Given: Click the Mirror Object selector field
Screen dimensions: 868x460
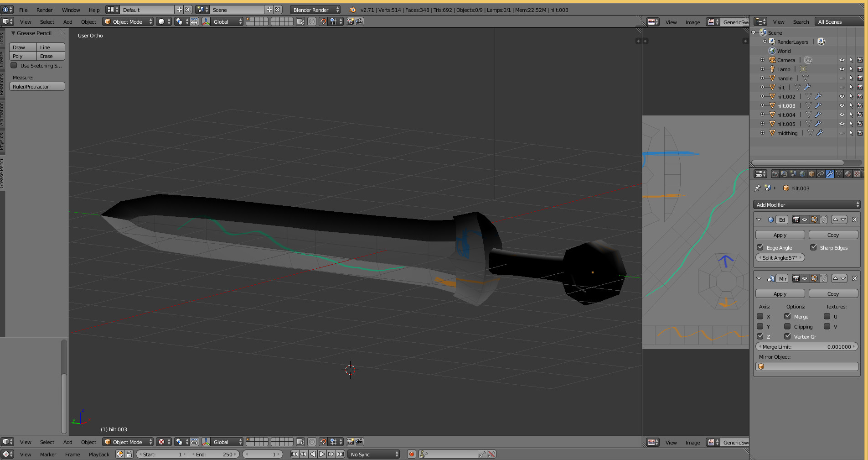Looking at the screenshot, I should 807,366.
